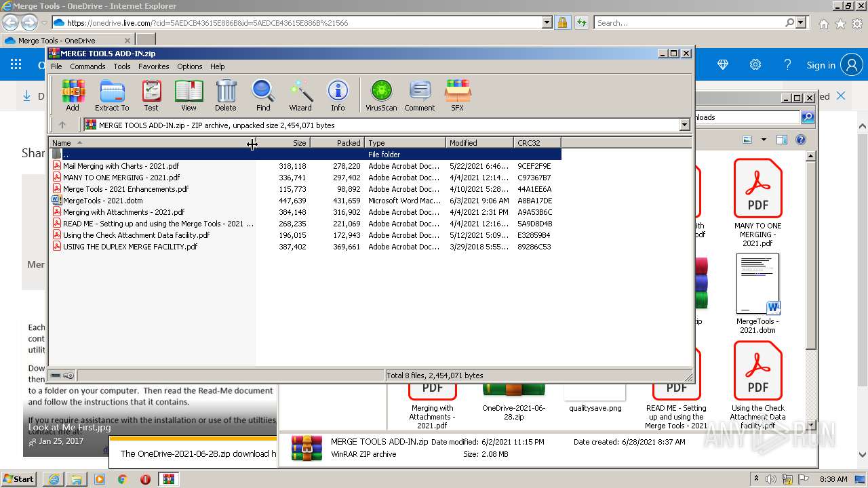Add an archive Comment

(x=420, y=95)
